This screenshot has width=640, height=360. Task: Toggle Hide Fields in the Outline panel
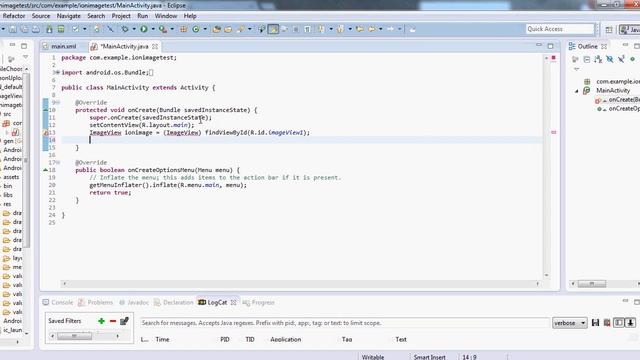[609, 59]
